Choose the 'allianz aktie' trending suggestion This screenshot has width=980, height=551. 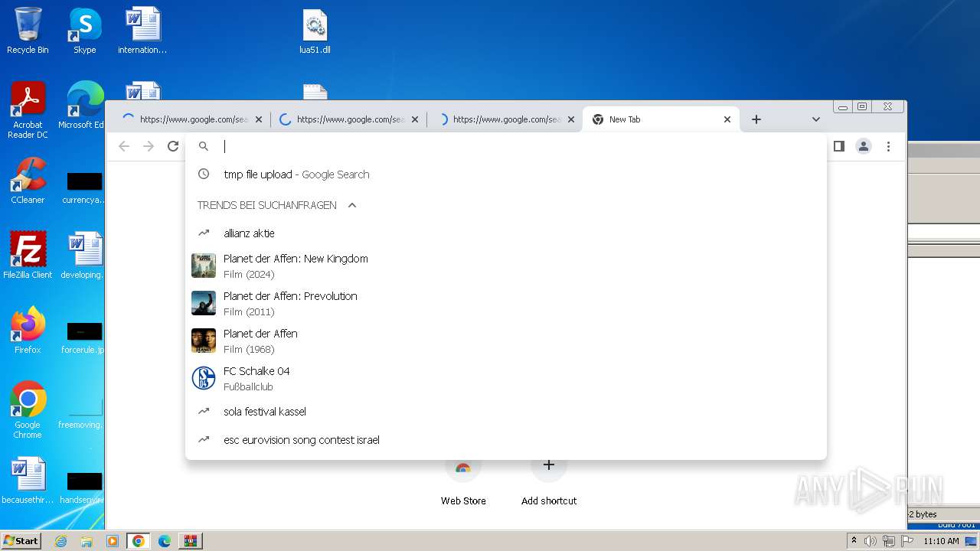505,233
